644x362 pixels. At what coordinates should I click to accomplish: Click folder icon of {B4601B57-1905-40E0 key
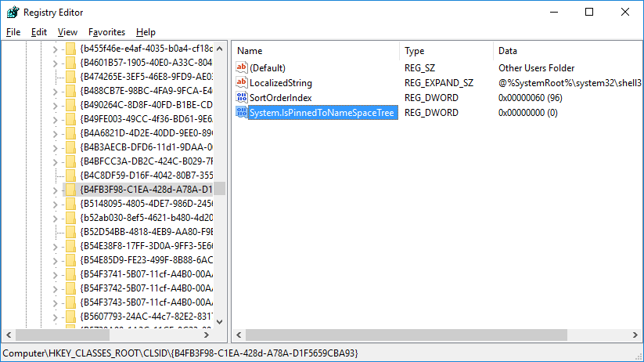tap(70, 63)
